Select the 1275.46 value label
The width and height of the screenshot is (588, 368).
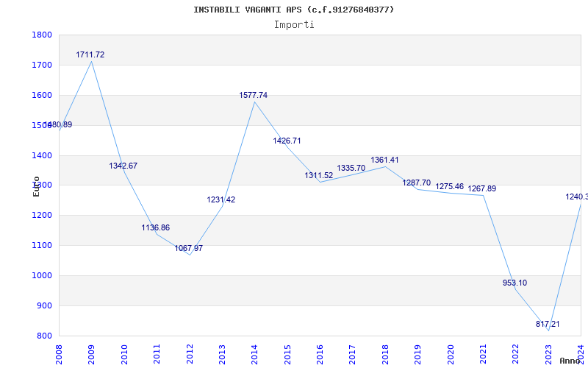click(450, 187)
